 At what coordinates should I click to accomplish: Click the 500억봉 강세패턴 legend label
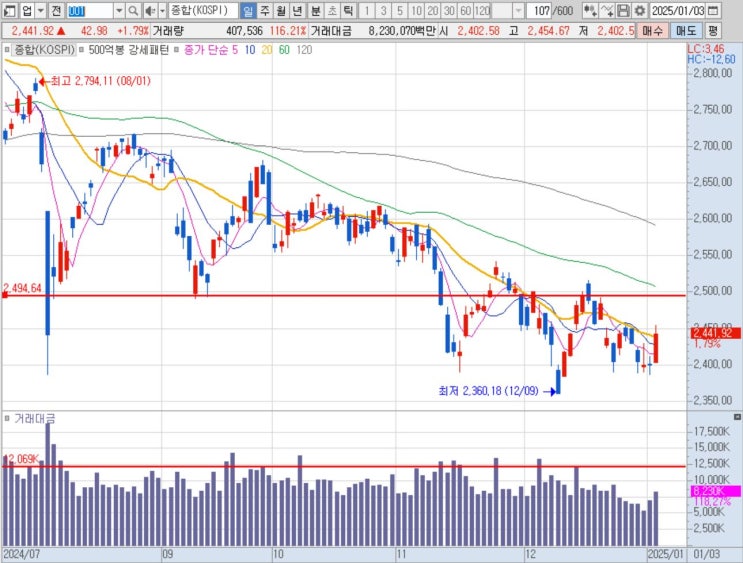point(128,50)
